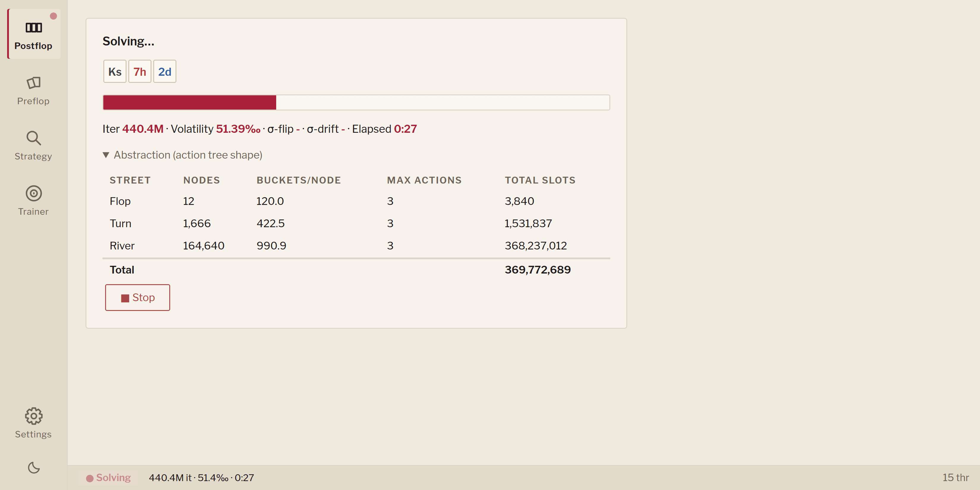This screenshot has height=490, width=980.
Task: Select the 2d board card
Action: [x=165, y=72]
